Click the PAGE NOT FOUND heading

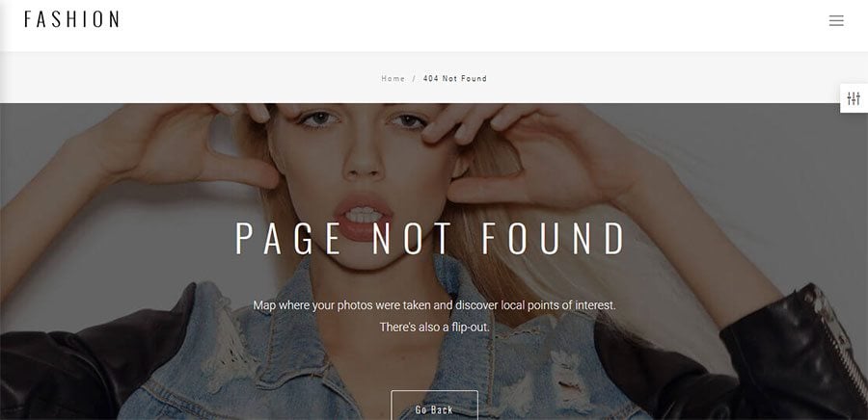point(430,238)
